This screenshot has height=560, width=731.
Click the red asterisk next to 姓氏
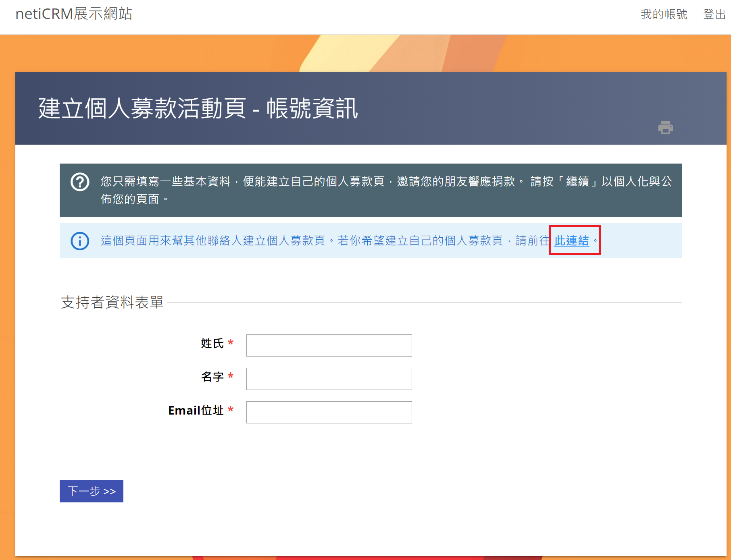tap(230, 342)
